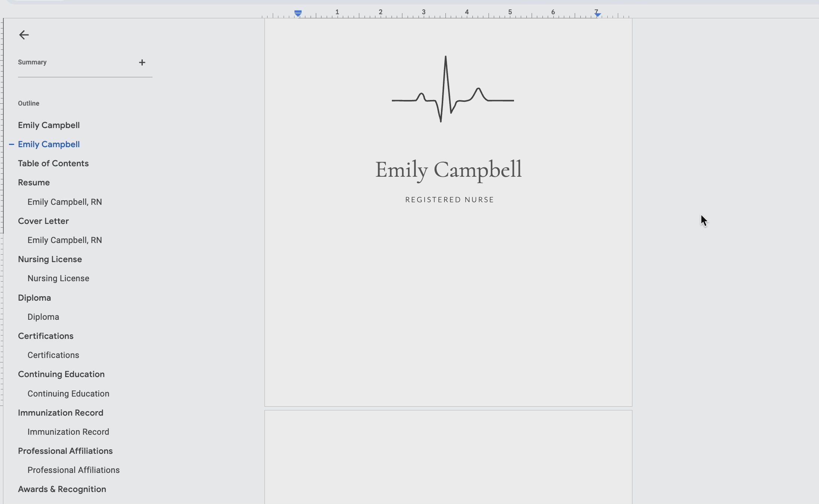Click the right indent marker on ruler
Image resolution: width=819 pixels, height=504 pixels.
[598, 15]
